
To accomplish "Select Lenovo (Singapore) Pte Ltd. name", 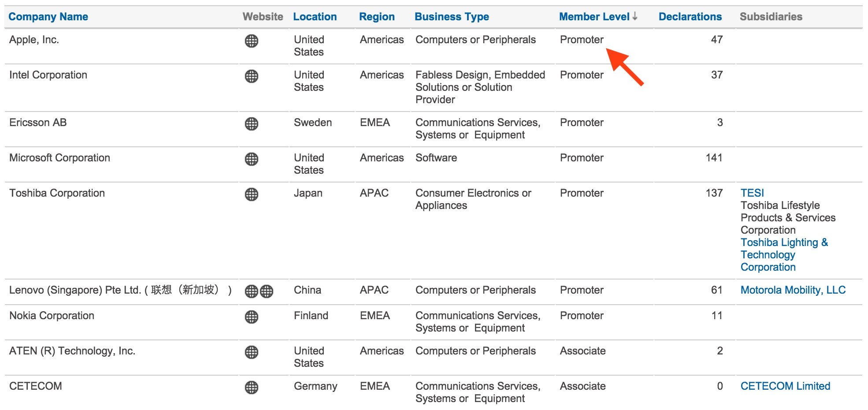I will pyautogui.click(x=120, y=290).
